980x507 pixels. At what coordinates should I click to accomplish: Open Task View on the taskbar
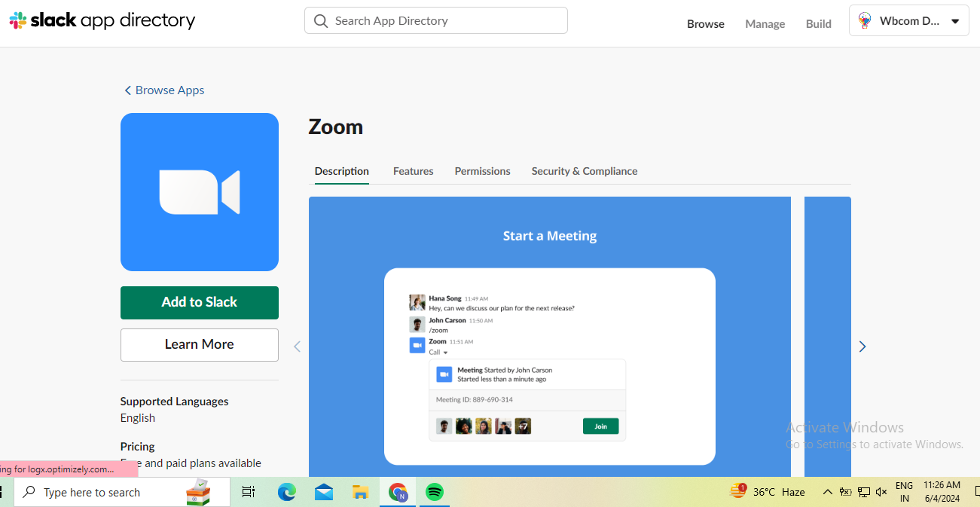click(x=248, y=492)
